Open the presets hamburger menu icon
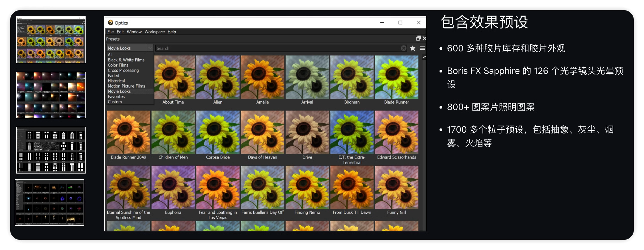 [422, 48]
